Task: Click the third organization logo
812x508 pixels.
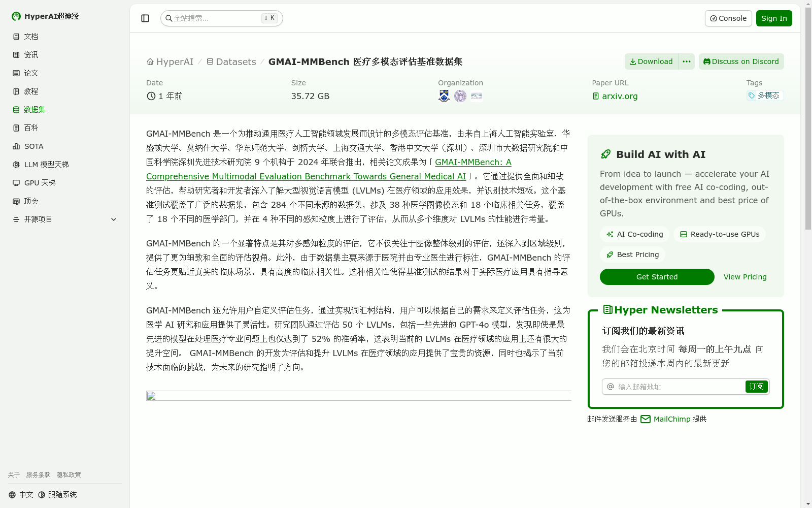Action: point(477,96)
